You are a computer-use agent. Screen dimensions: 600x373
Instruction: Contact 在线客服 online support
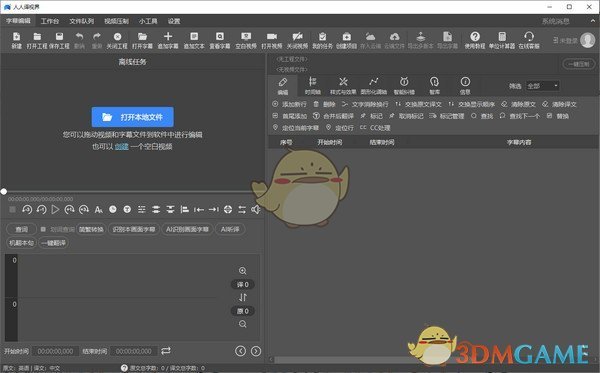tap(529, 40)
